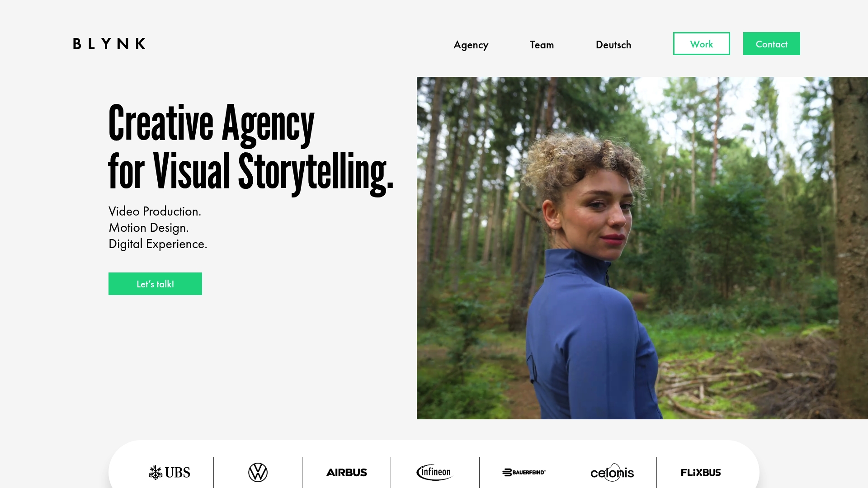Screen dimensions: 868x488
Task: Click the Airbus logo
Action: 346,472
